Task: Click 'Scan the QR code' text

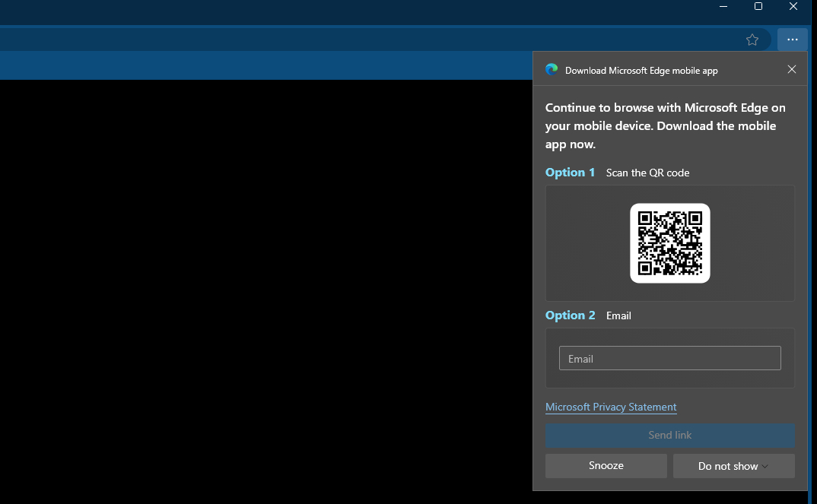Action: click(647, 173)
